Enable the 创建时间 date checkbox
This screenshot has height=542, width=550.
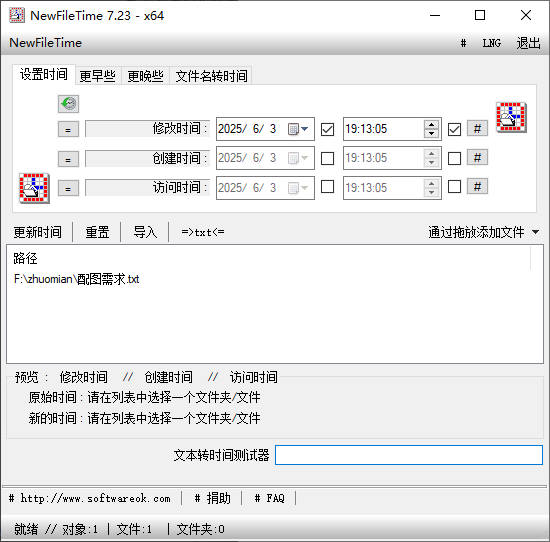click(x=328, y=158)
